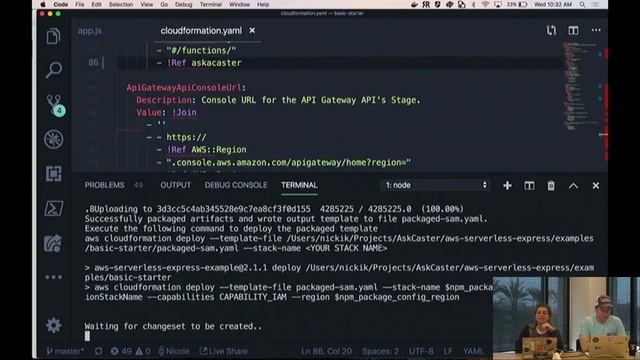Open the Explorer files view

(53, 36)
